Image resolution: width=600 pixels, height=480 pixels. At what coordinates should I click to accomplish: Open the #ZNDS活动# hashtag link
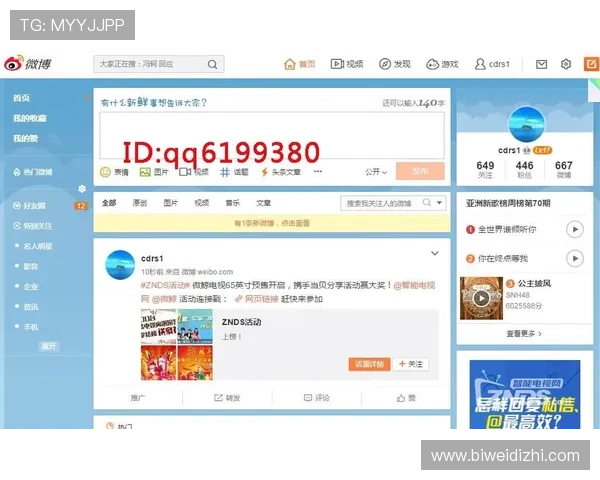click(165, 285)
